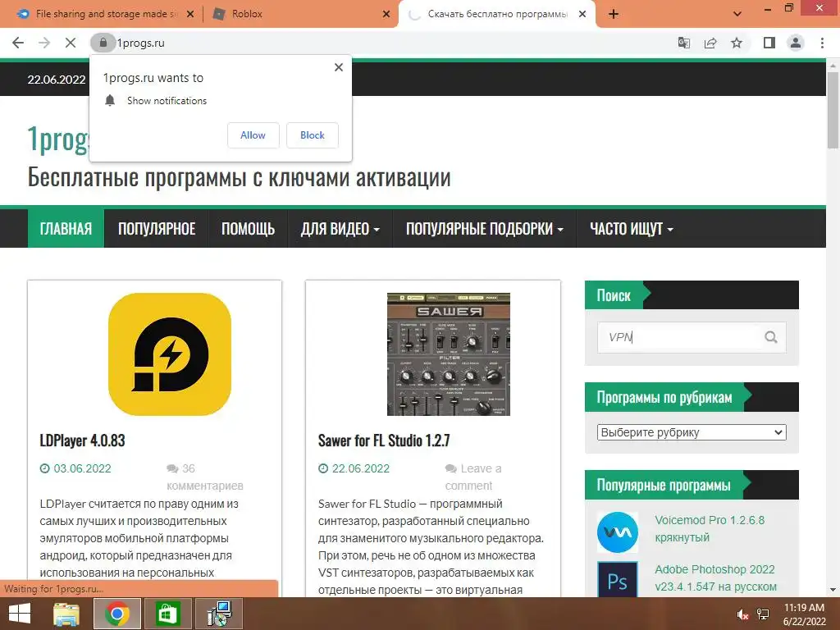Open the LDPlayer 4.0.83 article title
The image size is (840, 630).
[83, 441]
